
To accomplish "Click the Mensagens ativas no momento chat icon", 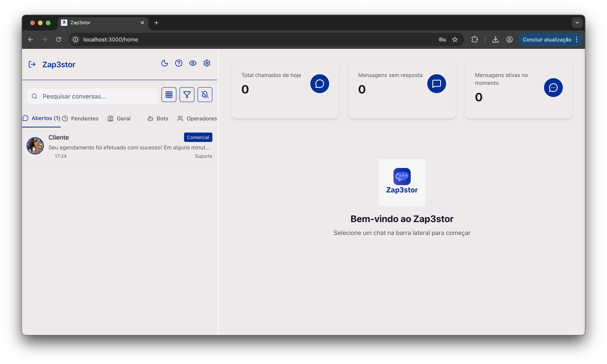I will coord(553,88).
